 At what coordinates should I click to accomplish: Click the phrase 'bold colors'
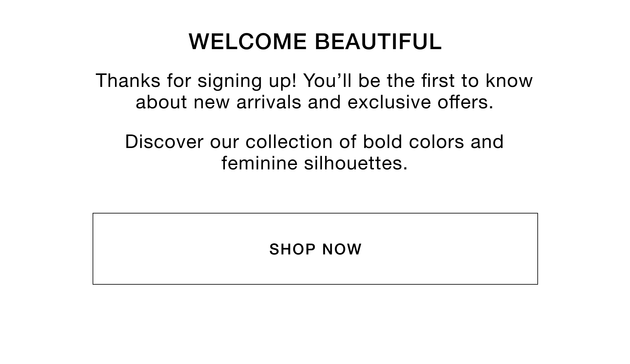coord(414,142)
